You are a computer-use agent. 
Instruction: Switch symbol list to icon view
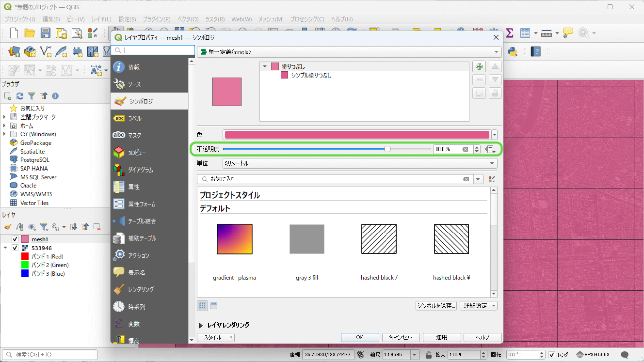click(203, 306)
